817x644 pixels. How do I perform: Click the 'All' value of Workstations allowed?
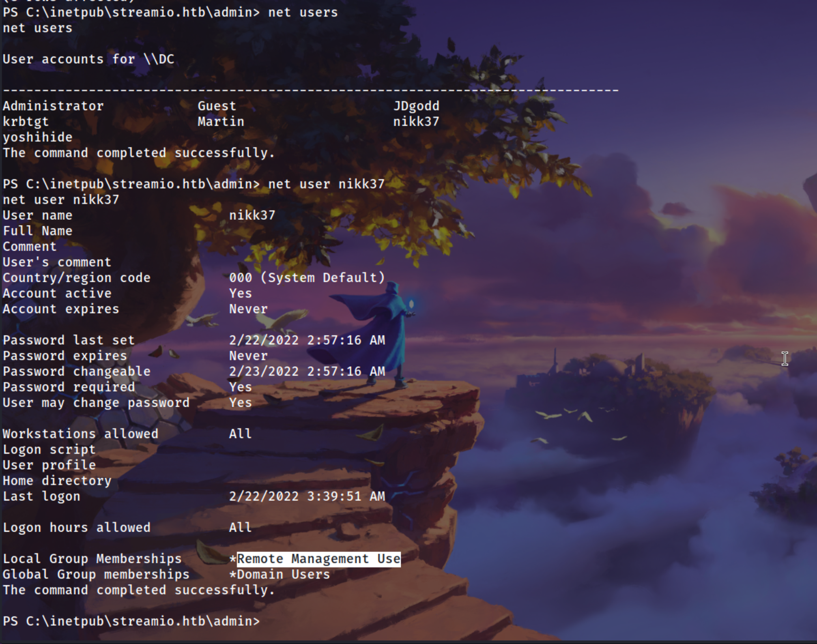pyautogui.click(x=240, y=434)
